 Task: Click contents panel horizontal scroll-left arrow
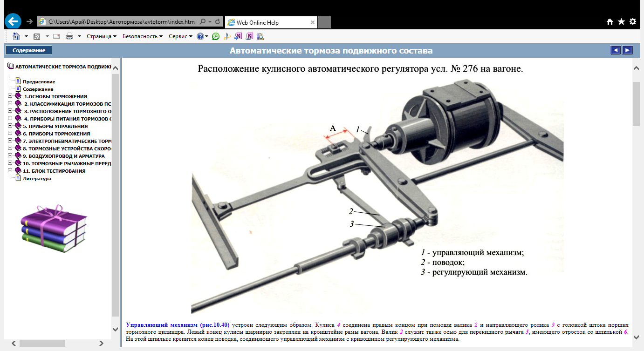(14, 344)
